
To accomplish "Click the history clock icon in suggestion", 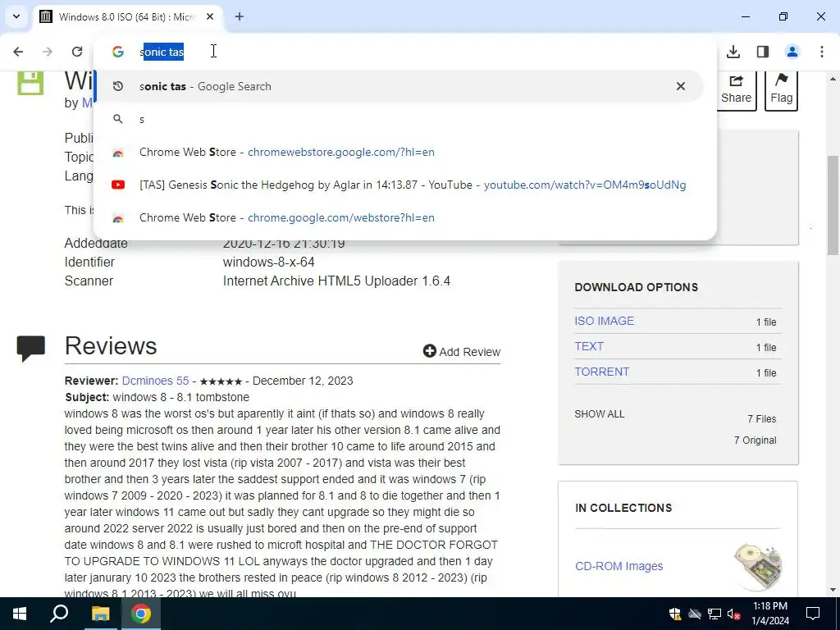I will pyautogui.click(x=118, y=86).
